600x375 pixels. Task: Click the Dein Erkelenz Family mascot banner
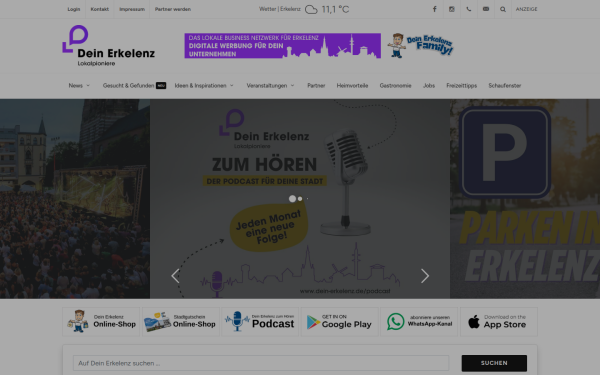tap(420, 46)
